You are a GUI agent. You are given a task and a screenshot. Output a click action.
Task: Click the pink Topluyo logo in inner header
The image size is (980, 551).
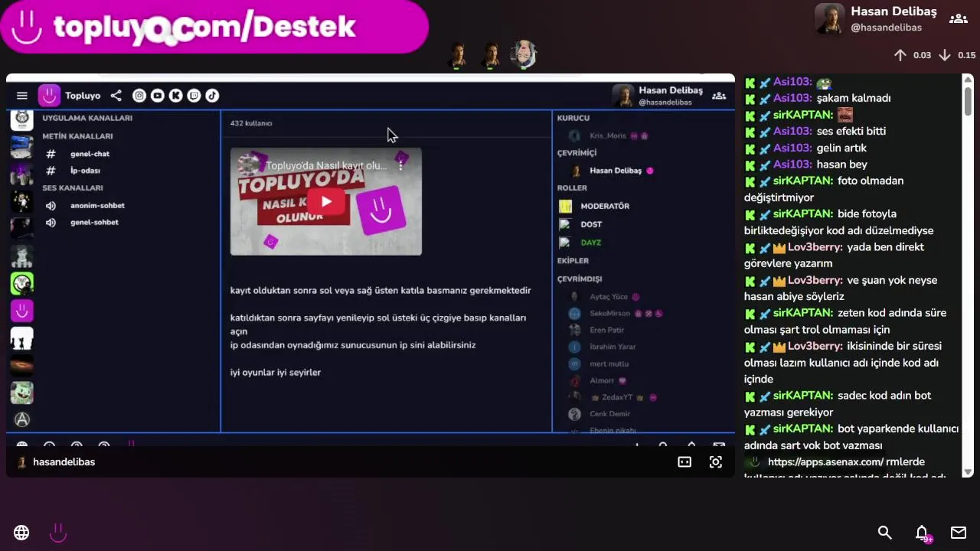49,96
